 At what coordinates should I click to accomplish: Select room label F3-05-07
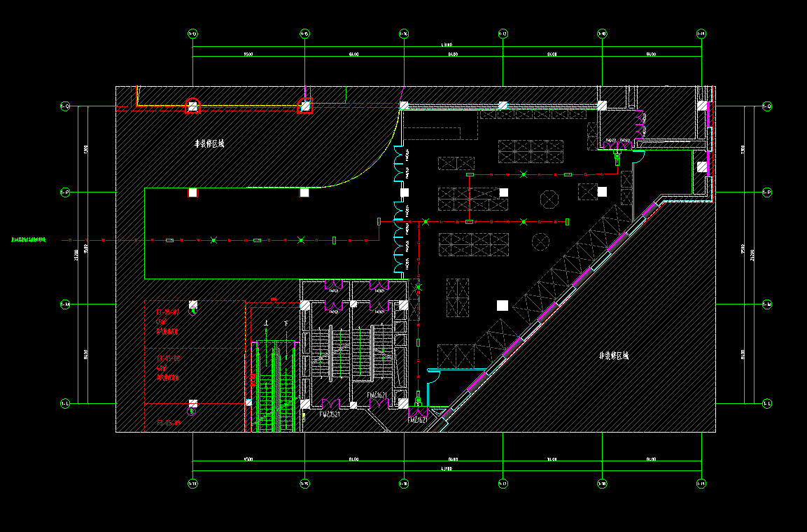(x=168, y=311)
